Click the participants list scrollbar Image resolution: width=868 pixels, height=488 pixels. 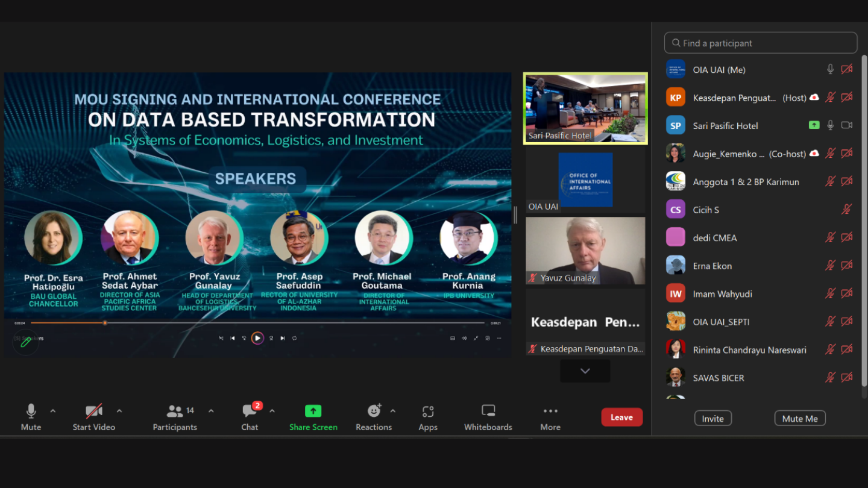click(x=864, y=220)
